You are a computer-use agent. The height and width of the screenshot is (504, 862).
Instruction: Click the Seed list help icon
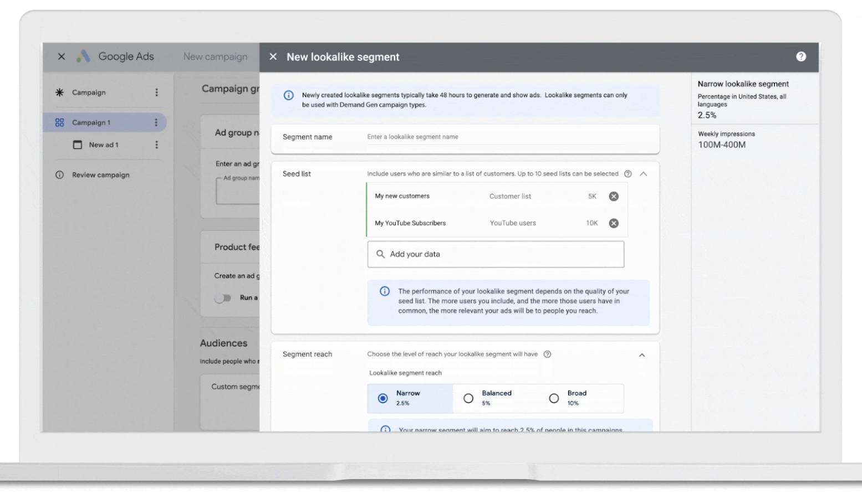pyautogui.click(x=628, y=174)
